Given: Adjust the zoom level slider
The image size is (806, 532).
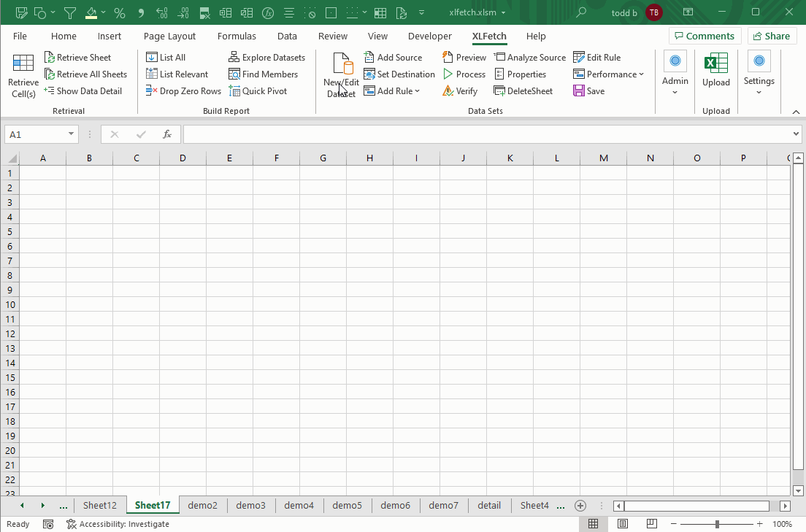Looking at the screenshot, I should click(x=717, y=524).
